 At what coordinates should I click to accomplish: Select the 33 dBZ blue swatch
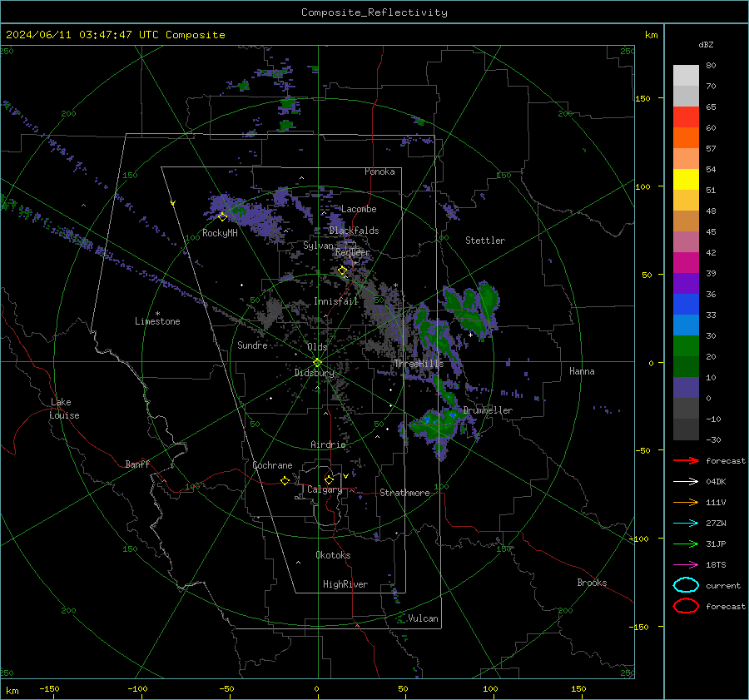pyautogui.click(x=686, y=325)
